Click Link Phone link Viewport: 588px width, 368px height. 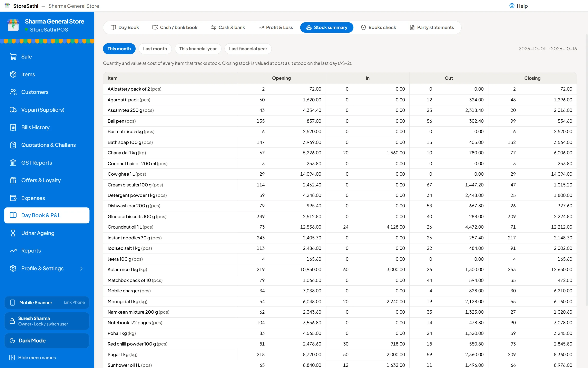74,302
